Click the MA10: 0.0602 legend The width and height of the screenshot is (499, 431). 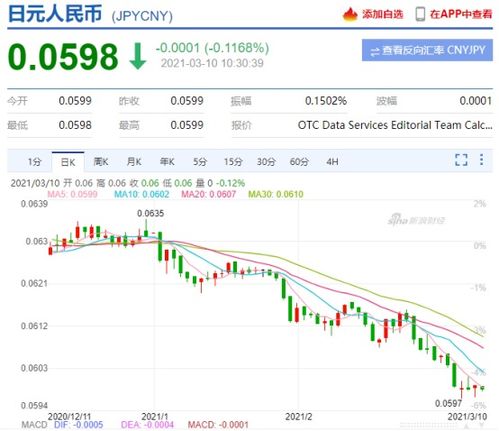pos(142,194)
